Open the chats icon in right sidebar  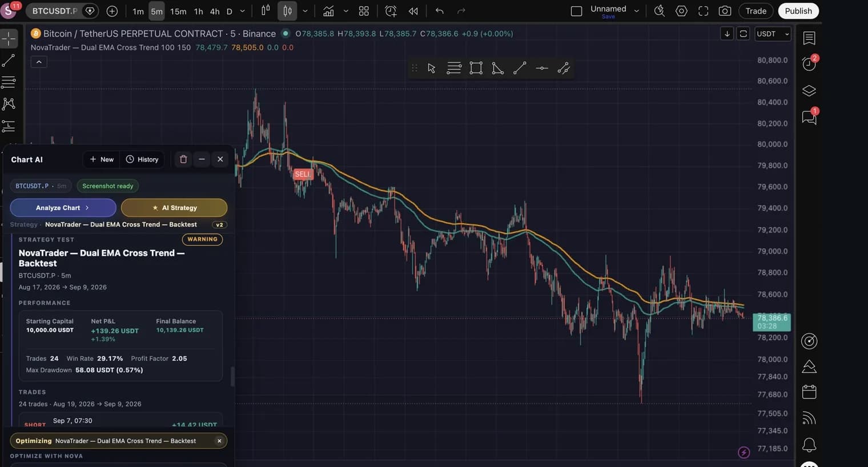pyautogui.click(x=809, y=117)
